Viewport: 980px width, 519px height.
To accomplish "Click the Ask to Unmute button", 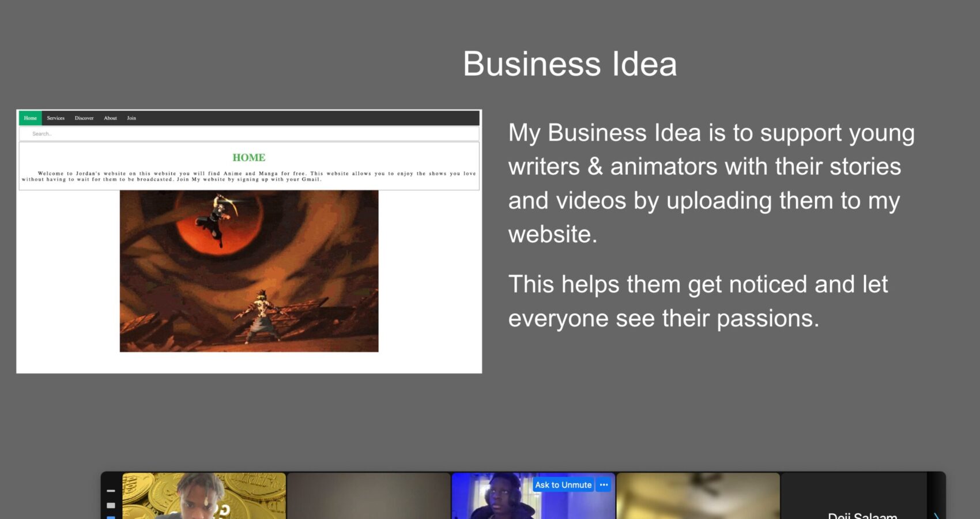I will click(x=563, y=485).
